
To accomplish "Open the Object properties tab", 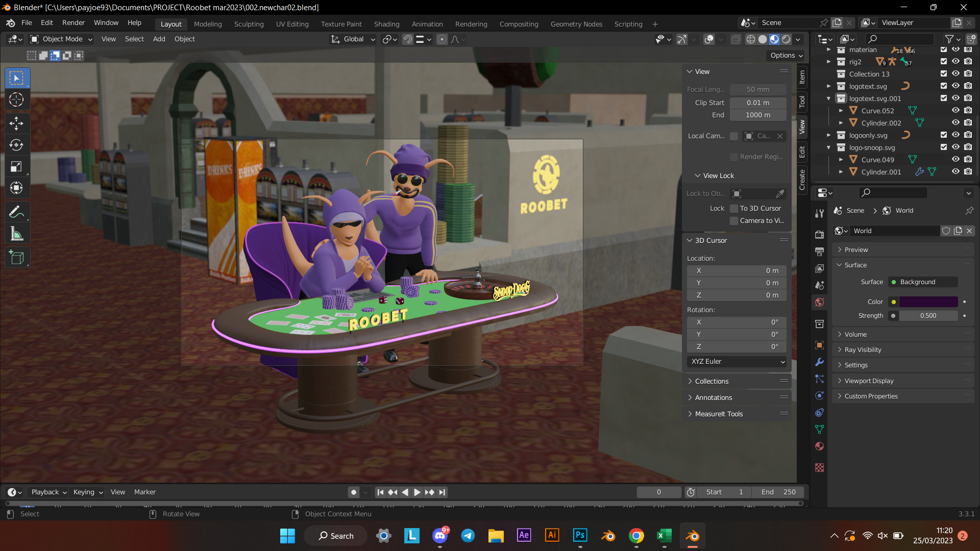I will pyautogui.click(x=819, y=345).
